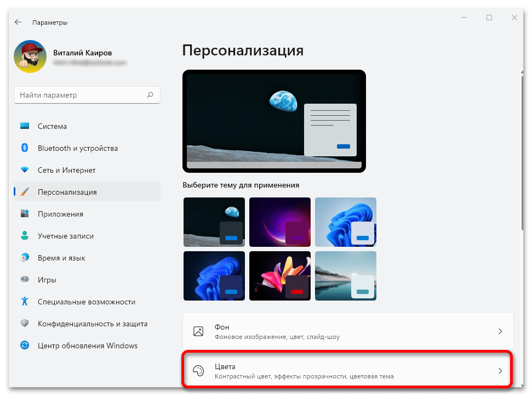Open Специальные возможности settings
This screenshot has width=532, height=396.
[x=87, y=302]
